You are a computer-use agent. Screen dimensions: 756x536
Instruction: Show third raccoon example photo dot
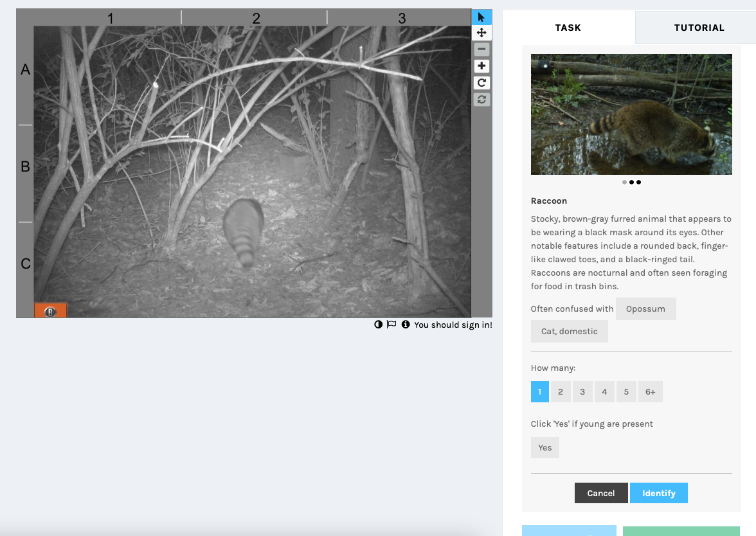click(x=639, y=183)
